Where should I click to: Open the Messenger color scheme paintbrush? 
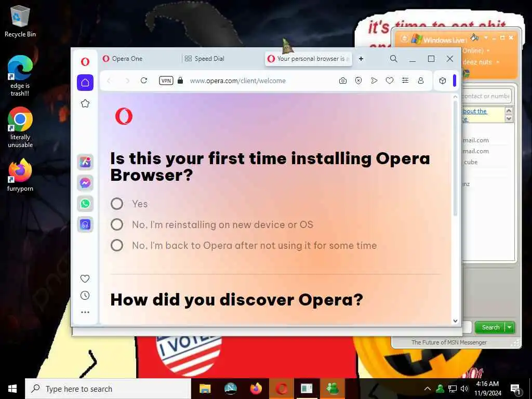pyautogui.click(x=475, y=37)
